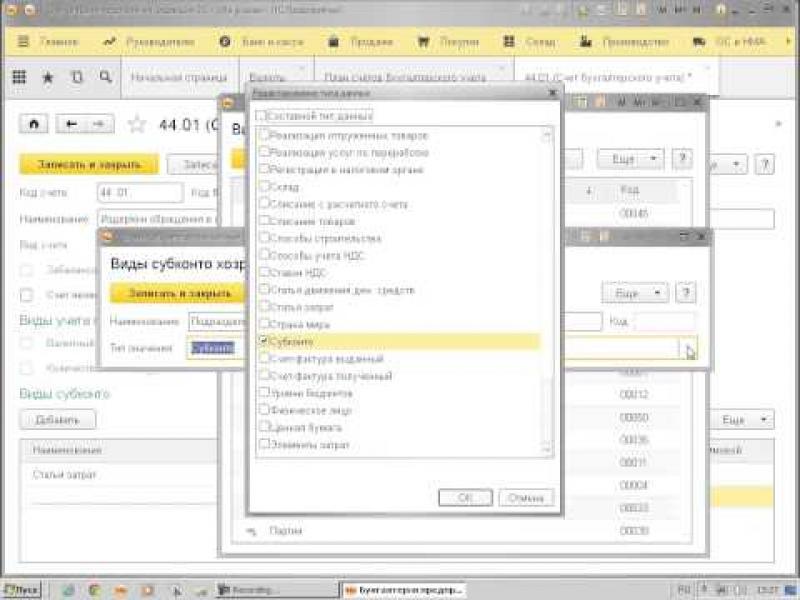Add account 44.01 to favorites star
Viewport: 800px width, 600px height.
(x=137, y=123)
